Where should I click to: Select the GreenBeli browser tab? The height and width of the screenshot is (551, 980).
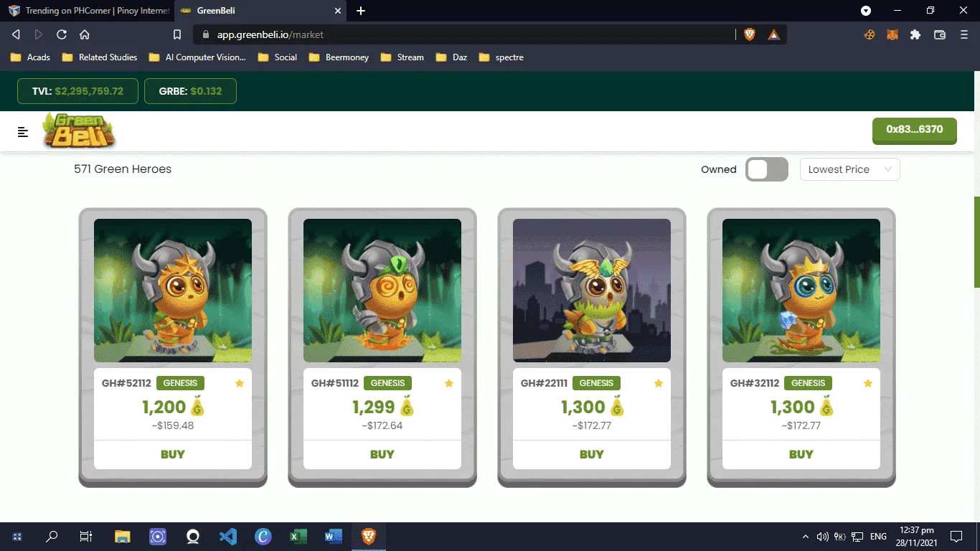point(261,11)
